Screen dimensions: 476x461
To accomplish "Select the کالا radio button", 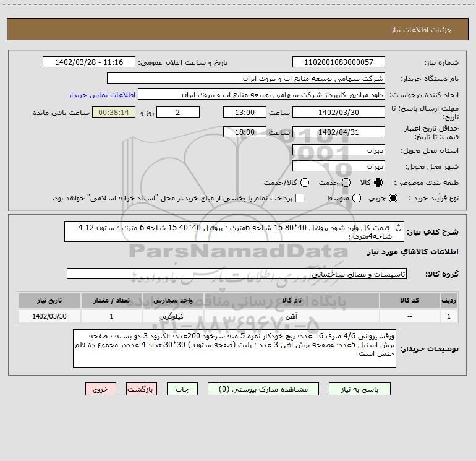I will tap(378, 183).
